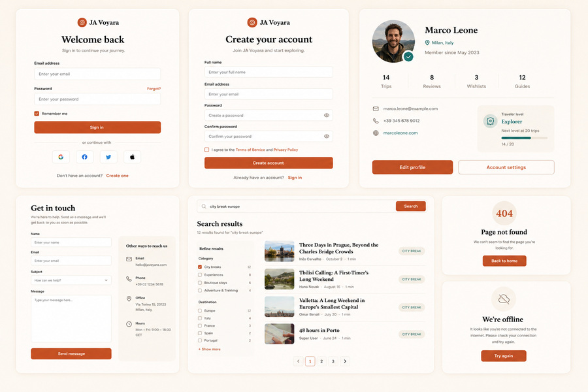Click Send message button
588x392 pixels.
[x=71, y=353]
